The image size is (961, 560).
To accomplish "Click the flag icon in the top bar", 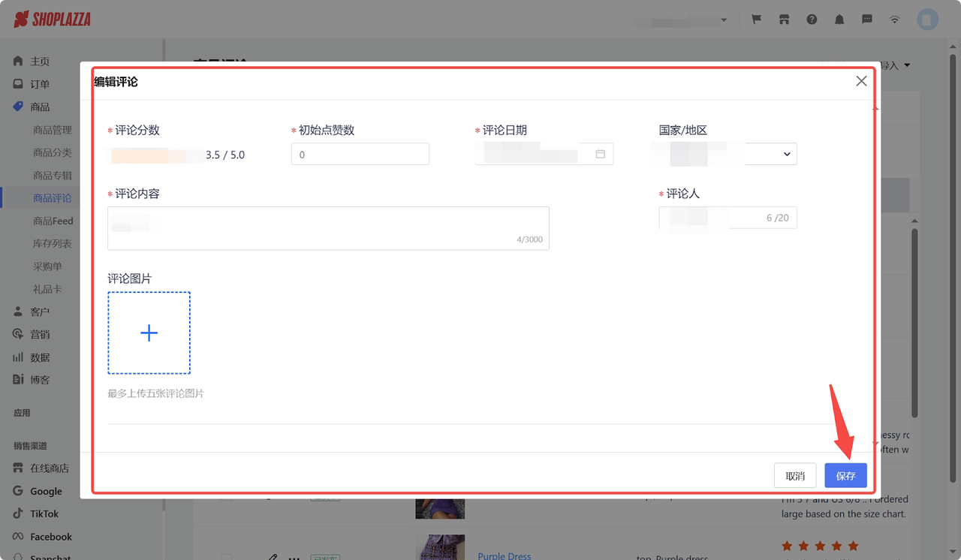I will 756,19.
